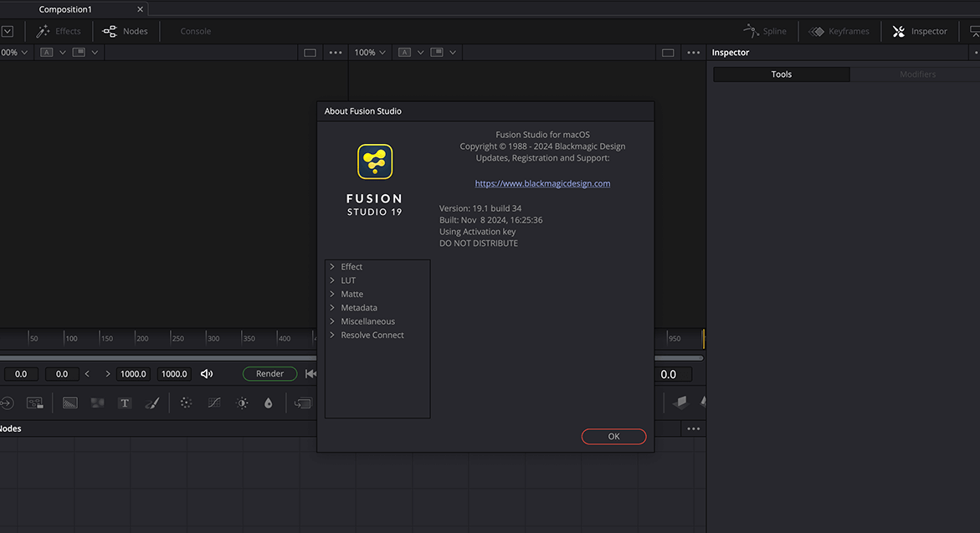980x533 pixels.
Task: Click the Fusion Studio logo in About dialog
Action: point(375,161)
